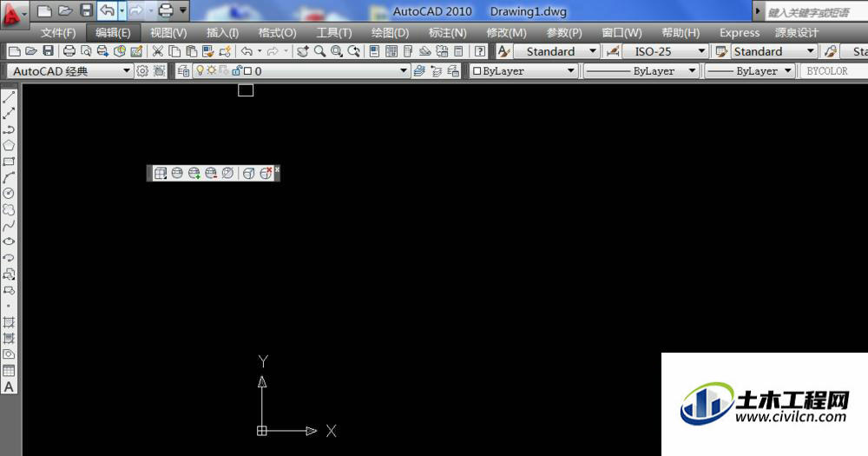Select the Ellipse tool
This screenshot has height=456, width=868.
[x=9, y=242]
